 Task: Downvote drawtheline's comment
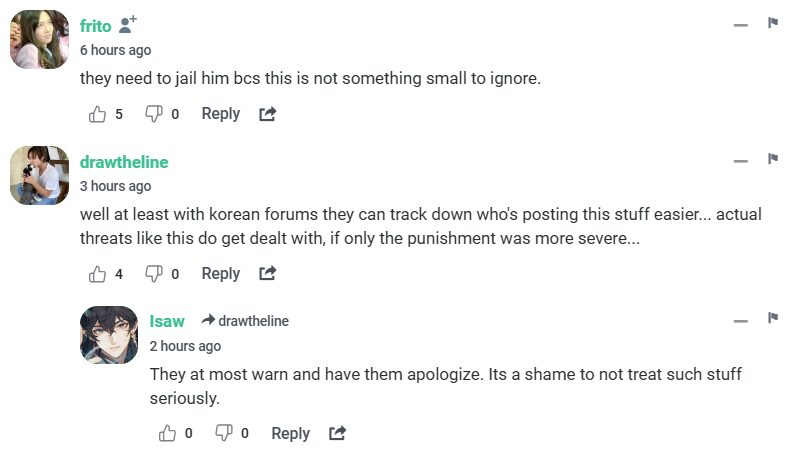154,274
